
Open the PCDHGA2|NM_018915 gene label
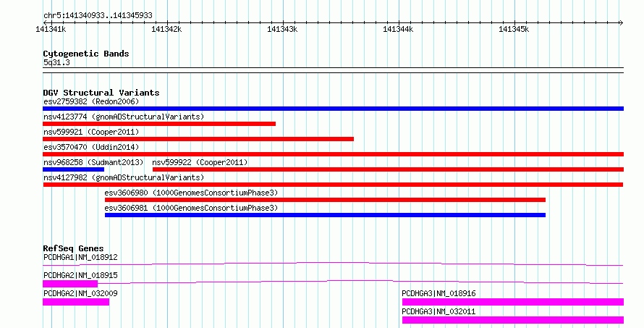(x=80, y=275)
